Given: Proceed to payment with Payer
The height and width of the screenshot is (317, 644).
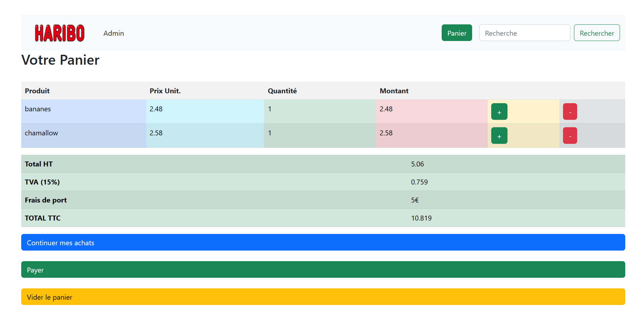Looking at the screenshot, I should click(323, 270).
